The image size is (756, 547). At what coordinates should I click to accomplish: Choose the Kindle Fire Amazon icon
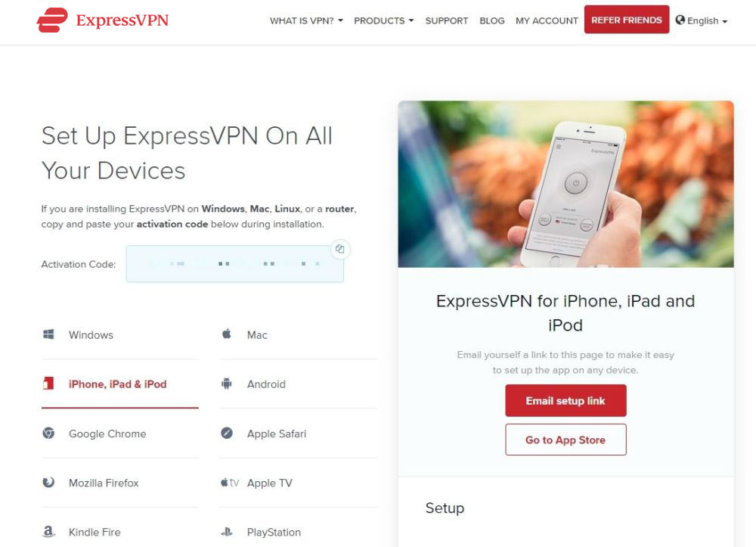(48, 532)
